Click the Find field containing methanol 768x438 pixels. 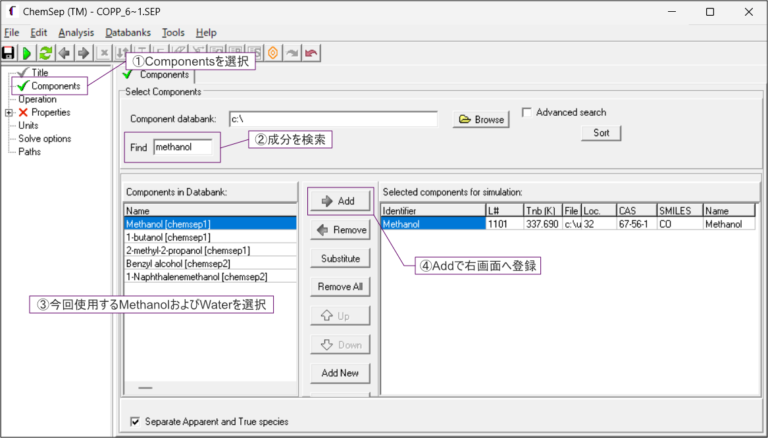[183, 147]
